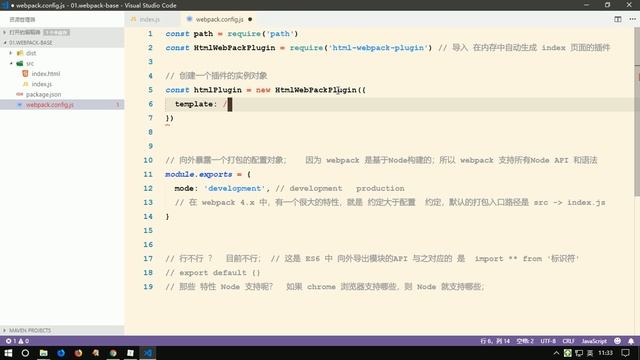Click 'html-webpack-plugin' string on line 2
The width and height of the screenshot is (640, 360).
click(x=378, y=48)
